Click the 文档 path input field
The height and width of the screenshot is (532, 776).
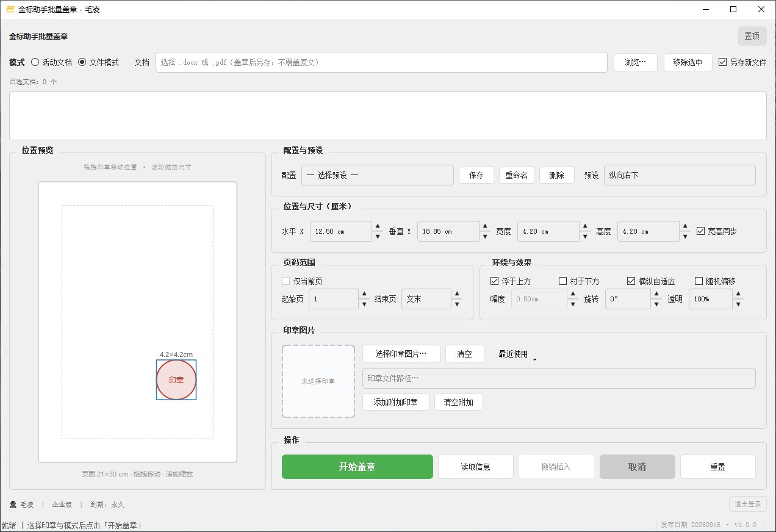pyautogui.click(x=382, y=62)
